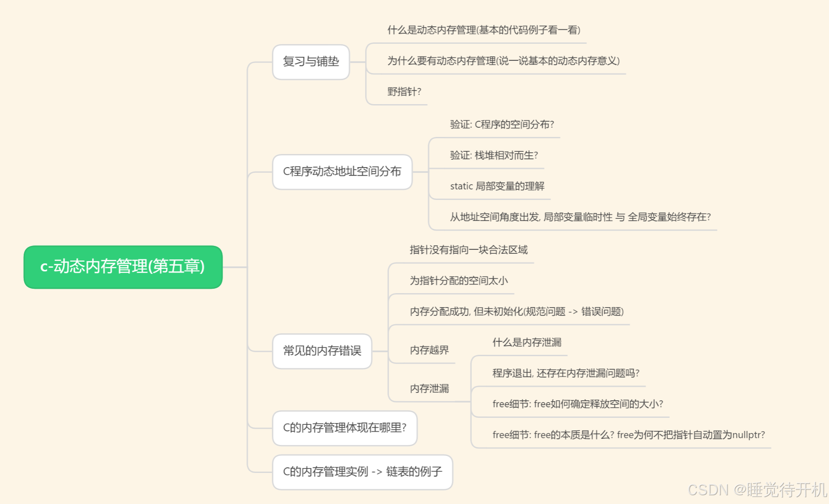Click the 内存越界 subtopic
The image size is (829, 504).
tap(429, 350)
